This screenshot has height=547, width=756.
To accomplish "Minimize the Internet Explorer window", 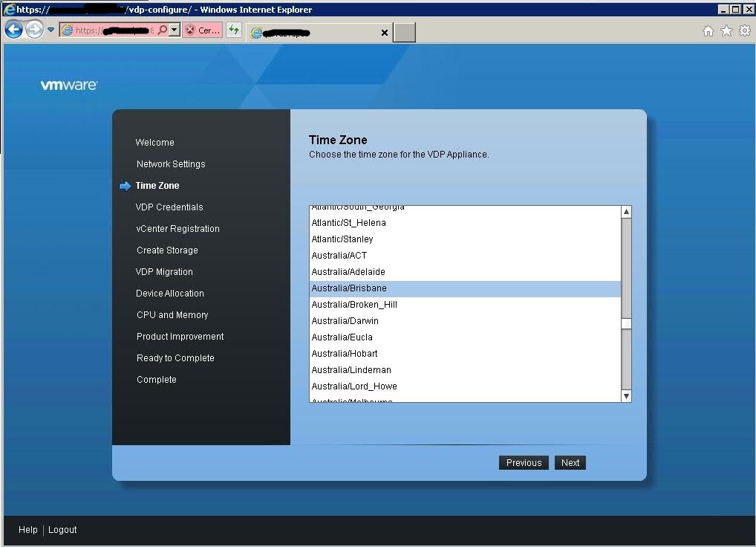I will (x=723, y=9).
